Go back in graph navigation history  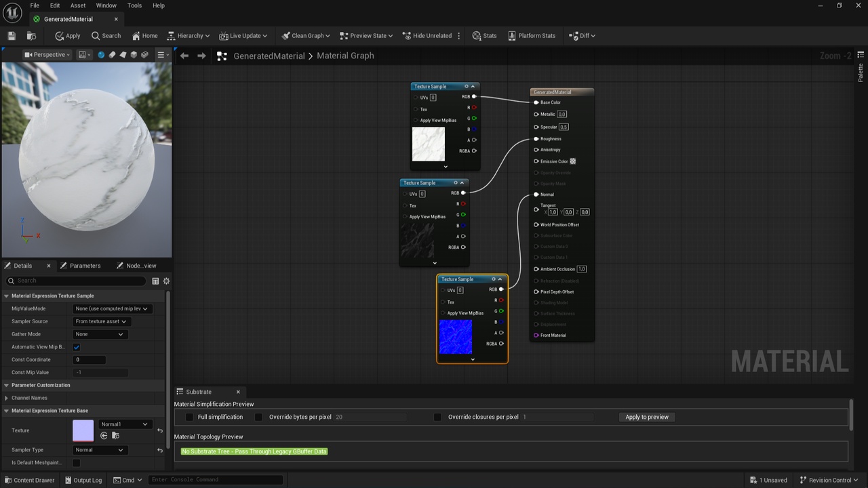[x=184, y=56]
